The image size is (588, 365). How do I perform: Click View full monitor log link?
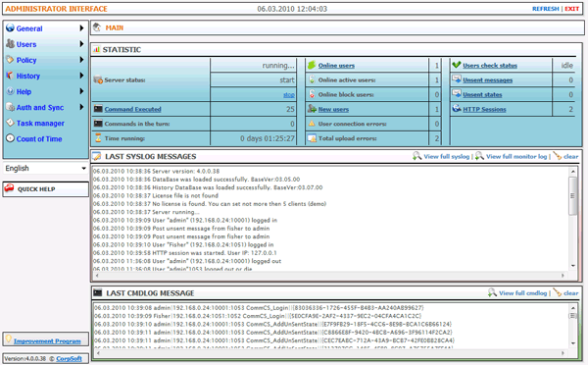click(516, 156)
